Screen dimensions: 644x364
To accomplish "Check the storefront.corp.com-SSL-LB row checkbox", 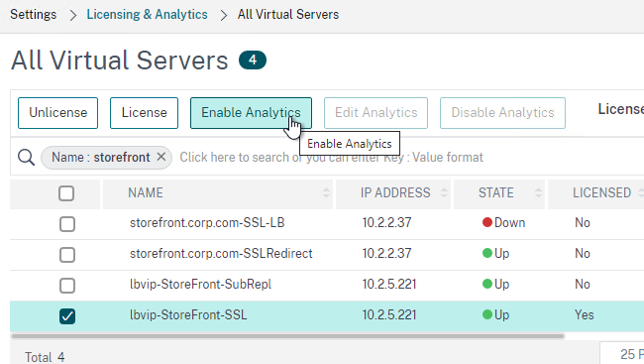I will (x=67, y=224).
